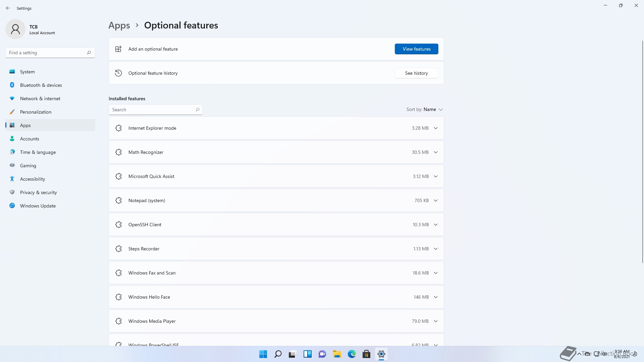Screen dimensions: 644x362
Task: Expand the Windows Fax and Scan entry
Action: [x=436, y=273]
